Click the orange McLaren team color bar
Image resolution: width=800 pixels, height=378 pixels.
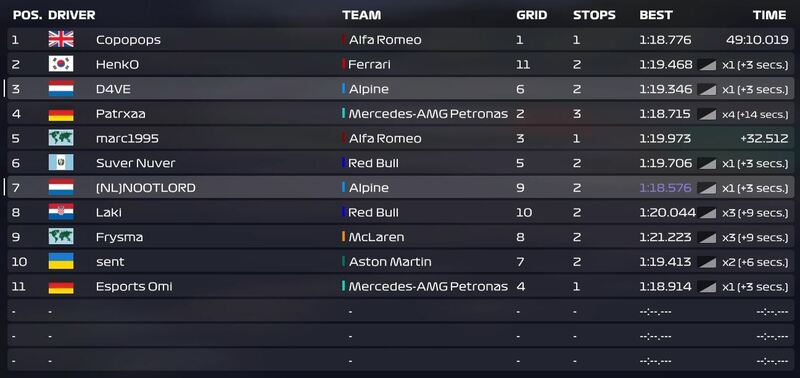[x=344, y=237]
